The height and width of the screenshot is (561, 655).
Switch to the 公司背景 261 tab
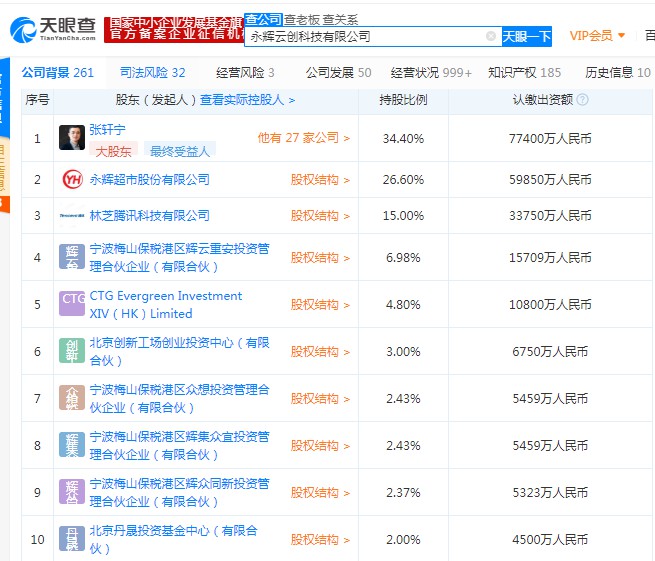[x=58, y=73]
